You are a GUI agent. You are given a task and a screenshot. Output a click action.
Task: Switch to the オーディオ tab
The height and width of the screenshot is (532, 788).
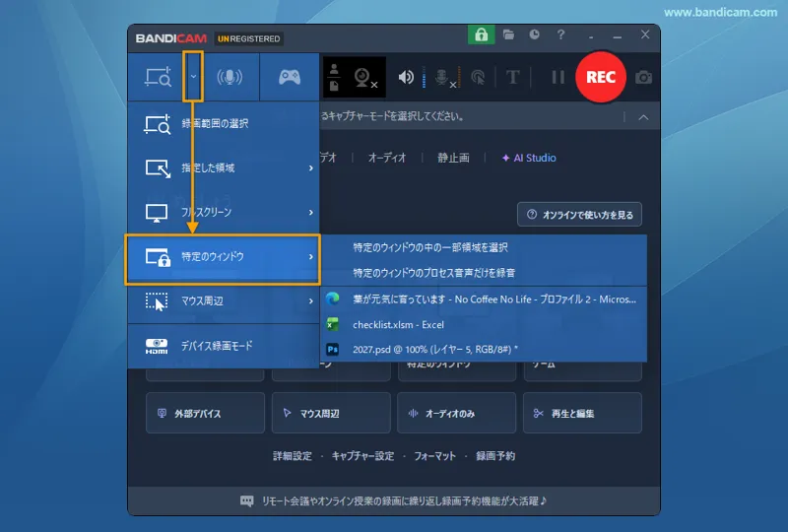(x=387, y=158)
